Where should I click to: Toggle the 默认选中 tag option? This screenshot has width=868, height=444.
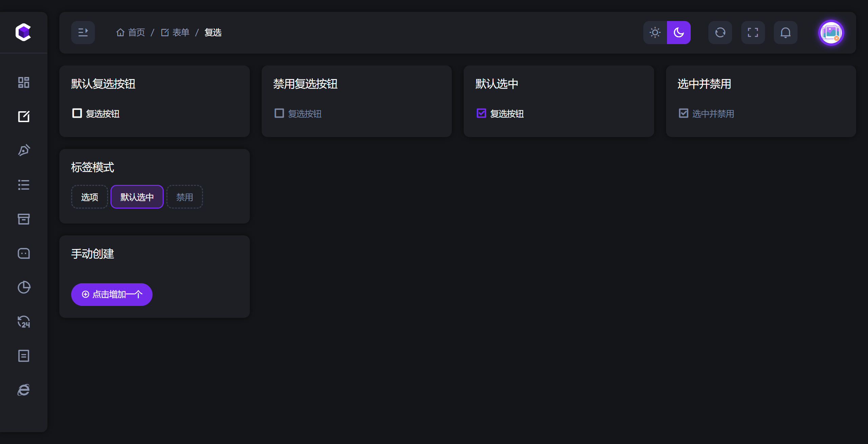click(137, 197)
